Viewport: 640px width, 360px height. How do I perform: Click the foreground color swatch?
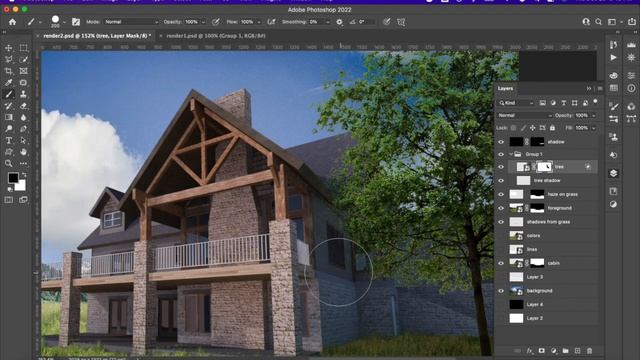click(13, 178)
